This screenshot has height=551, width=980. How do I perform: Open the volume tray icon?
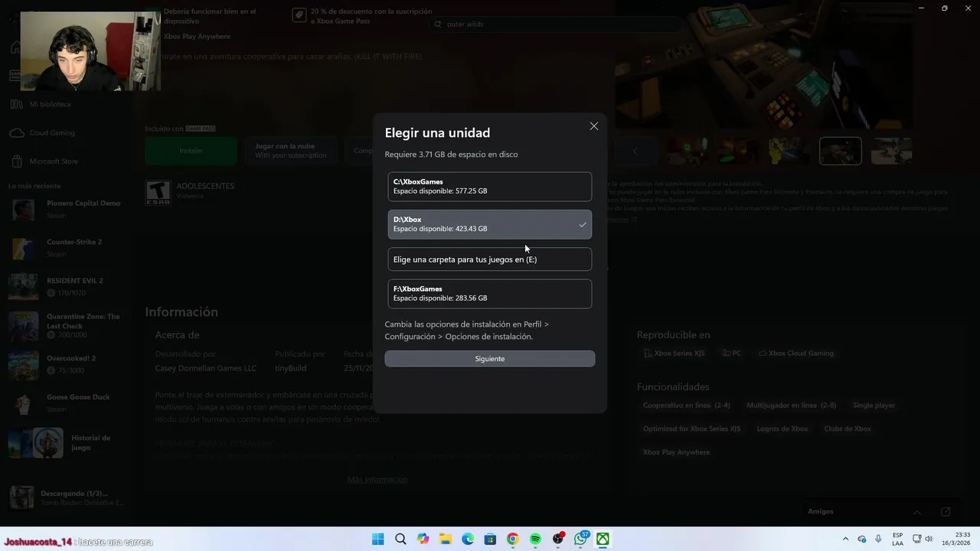[x=929, y=539]
